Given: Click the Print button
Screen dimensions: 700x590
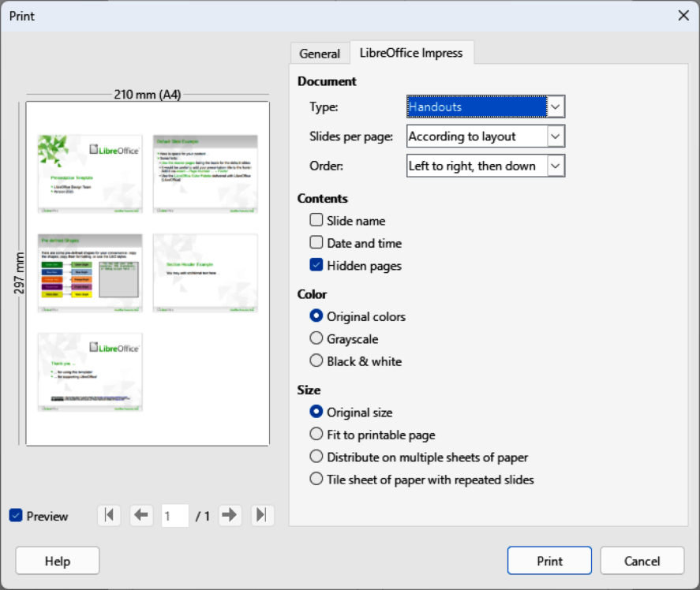Looking at the screenshot, I should point(549,561).
